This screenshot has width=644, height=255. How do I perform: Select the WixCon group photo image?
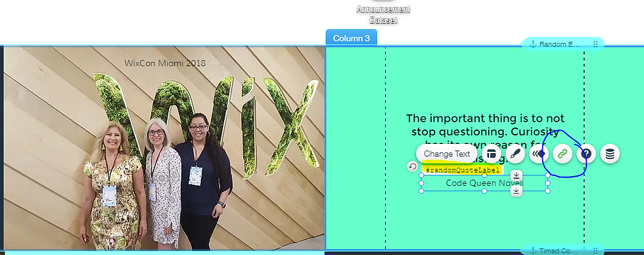[x=164, y=148]
